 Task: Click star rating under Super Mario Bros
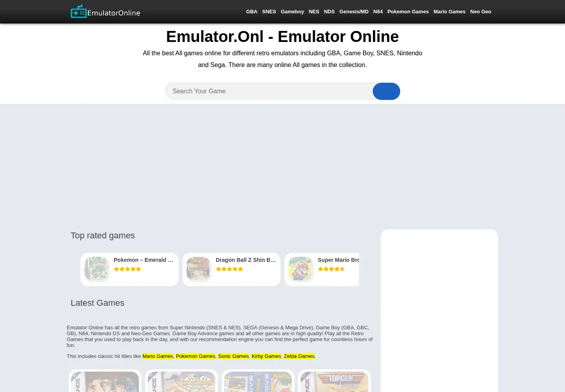tap(332, 269)
